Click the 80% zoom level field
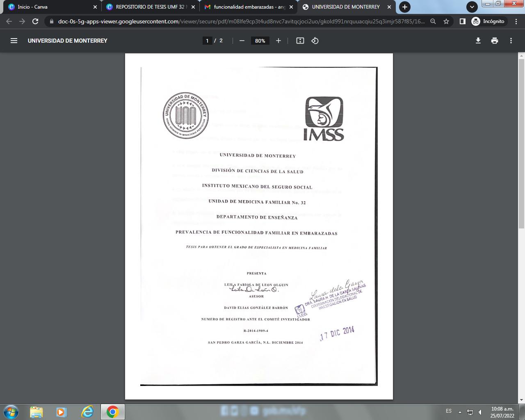Image resolution: width=525 pixels, height=420 pixels. click(x=260, y=41)
